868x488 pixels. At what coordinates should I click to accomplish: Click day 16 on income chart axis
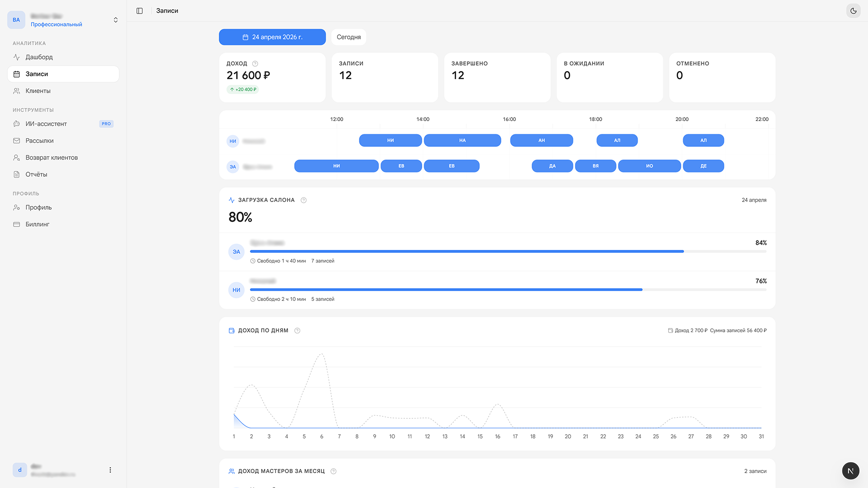pyautogui.click(x=498, y=436)
